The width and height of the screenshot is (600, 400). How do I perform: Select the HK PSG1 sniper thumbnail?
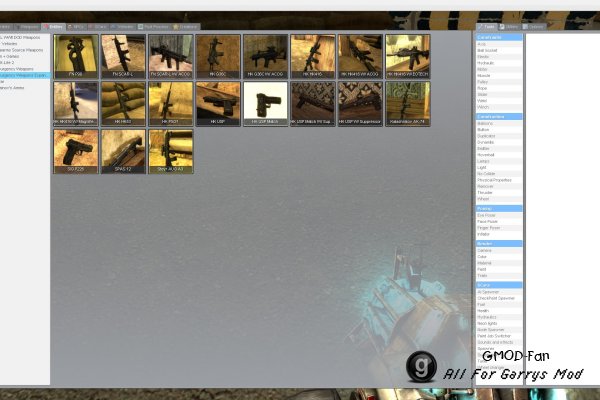[171, 104]
